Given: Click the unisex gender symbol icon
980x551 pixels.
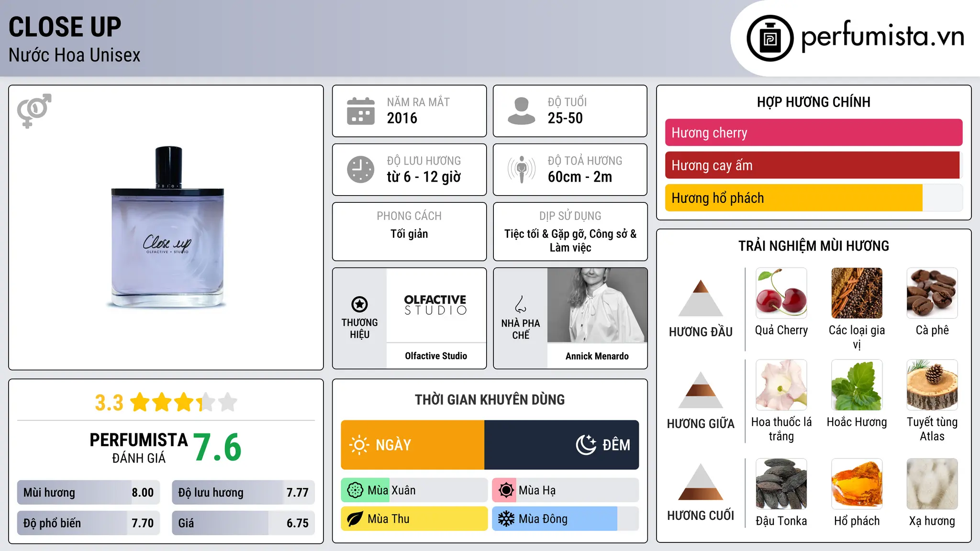Looking at the screenshot, I should point(34,110).
